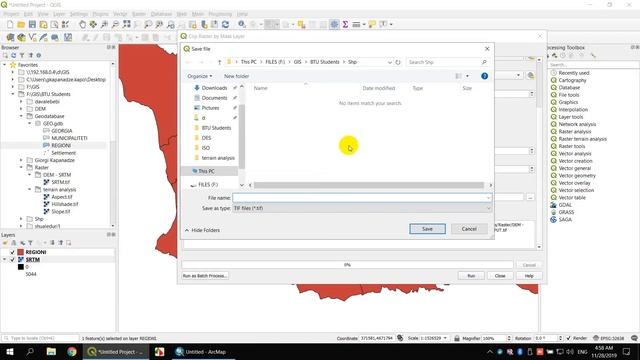The image size is (640, 360).
Task: Click the File name input field
Action: click(359, 198)
